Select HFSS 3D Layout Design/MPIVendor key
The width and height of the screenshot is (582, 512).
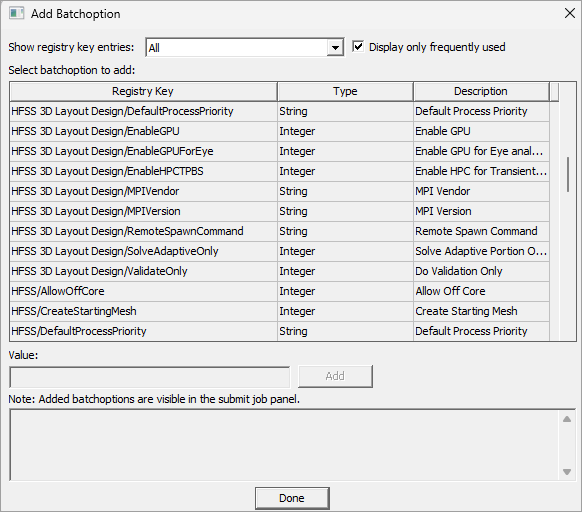[x=143, y=192]
